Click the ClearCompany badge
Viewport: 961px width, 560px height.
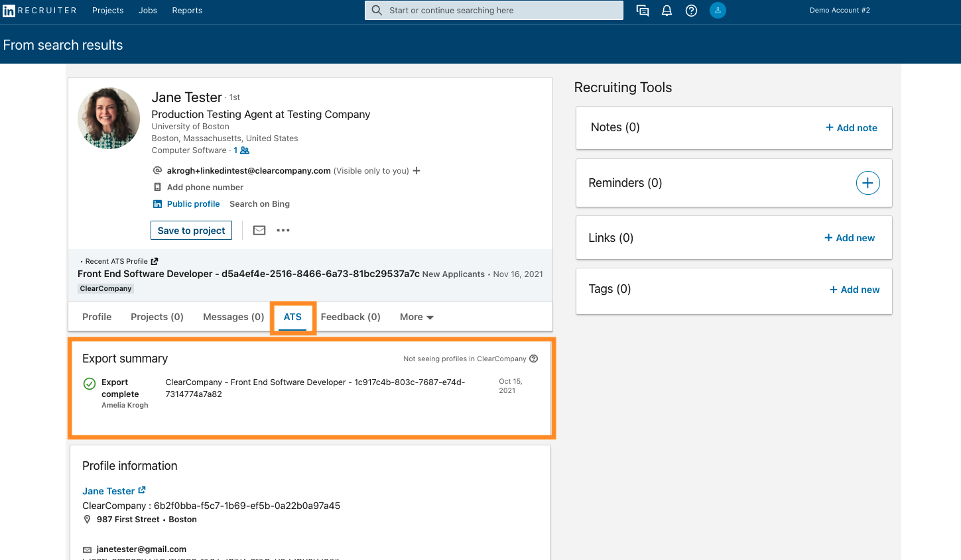tap(106, 288)
